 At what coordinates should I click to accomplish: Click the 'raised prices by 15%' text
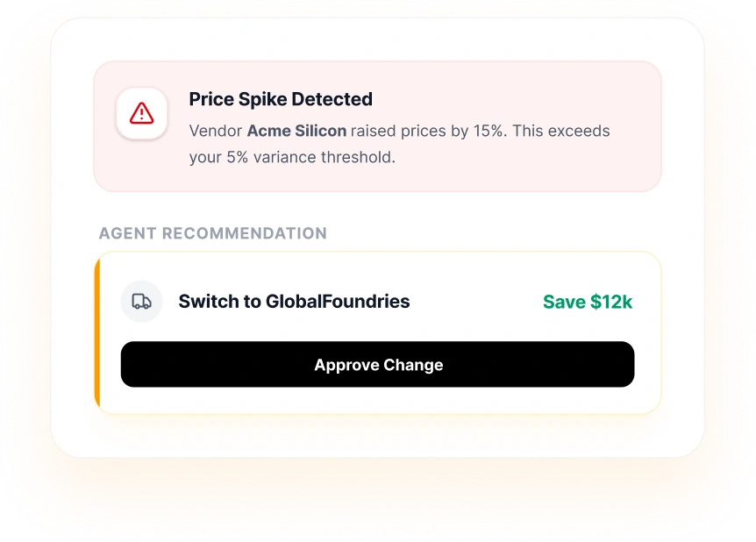click(427, 131)
